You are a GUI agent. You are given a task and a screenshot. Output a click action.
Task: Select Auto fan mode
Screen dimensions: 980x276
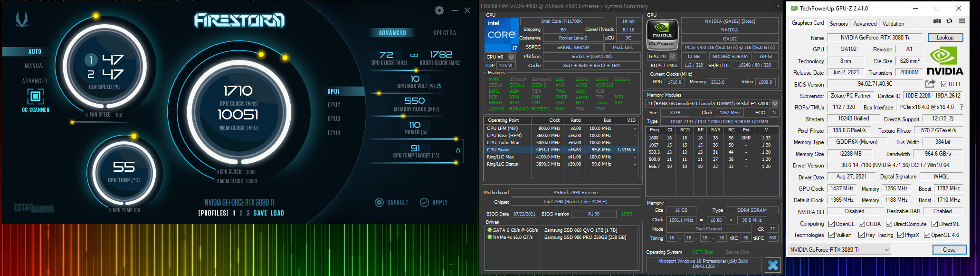pyautogui.click(x=35, y=51)
